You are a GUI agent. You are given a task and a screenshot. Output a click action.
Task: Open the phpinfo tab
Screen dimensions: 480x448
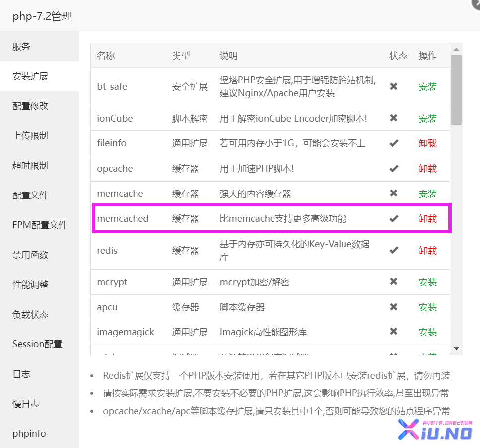(x=40, y=433)
